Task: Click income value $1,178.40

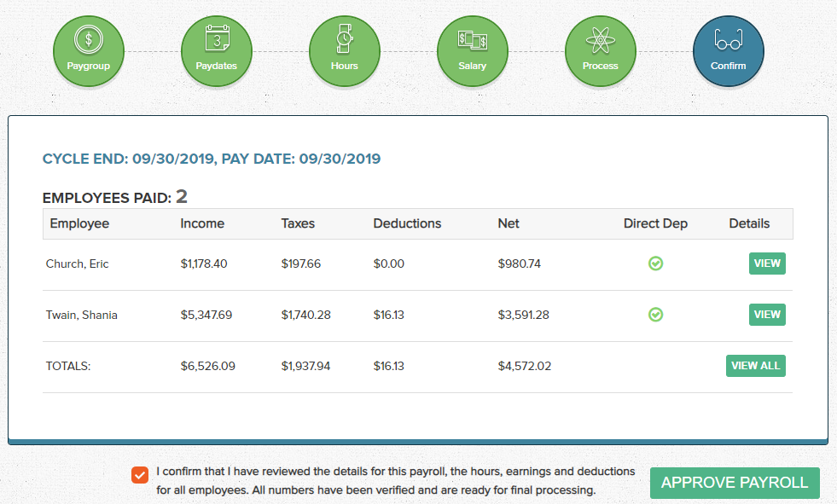Action: pos(204,264)
